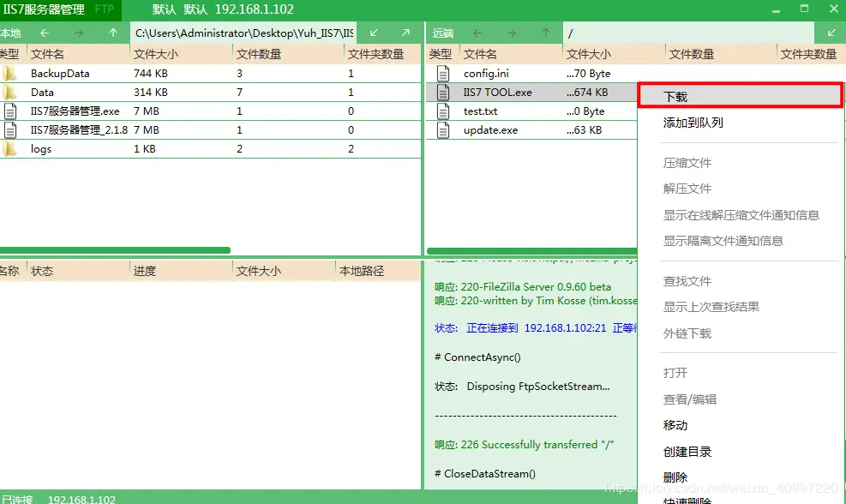The height and width of the screenshot is (504, 846).
Task: Click the remote pane down-left arrow icon
Action: pos(832,33)
